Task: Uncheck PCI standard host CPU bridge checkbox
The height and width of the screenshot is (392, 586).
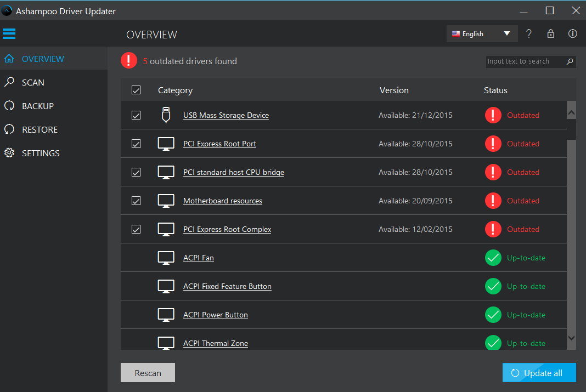Action: [136, 172]
